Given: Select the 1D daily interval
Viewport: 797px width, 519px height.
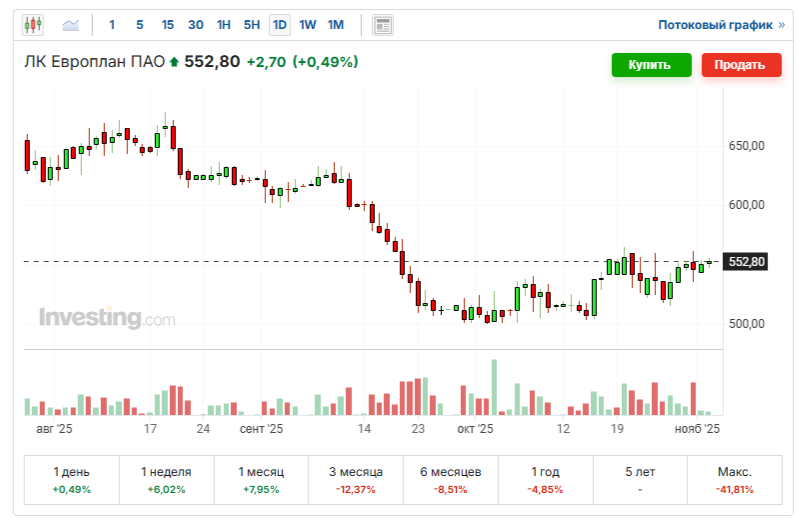Looking at the screenshot, I should click(280, 25).
